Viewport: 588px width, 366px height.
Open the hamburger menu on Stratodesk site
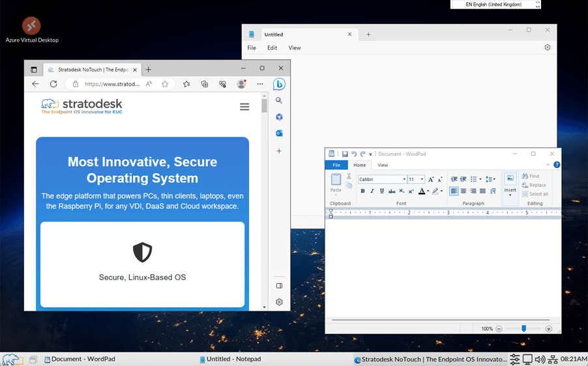point(244,107)
